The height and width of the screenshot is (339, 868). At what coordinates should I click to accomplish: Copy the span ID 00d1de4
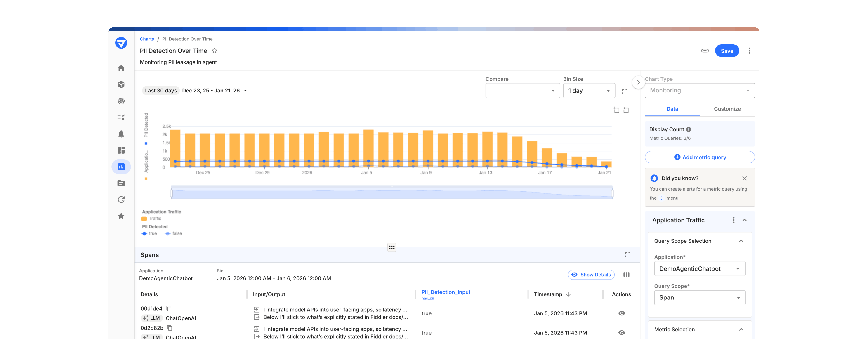169,308
